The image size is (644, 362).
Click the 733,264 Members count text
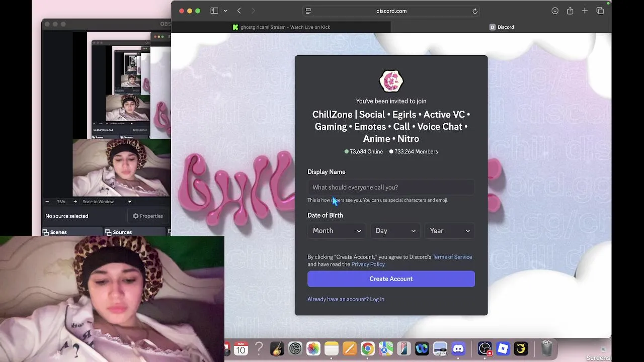point(416,151)
